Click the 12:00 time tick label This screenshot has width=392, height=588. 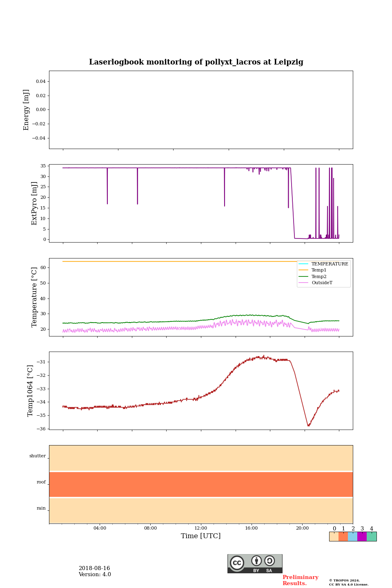pyautogui.click(x=201, y=528)
